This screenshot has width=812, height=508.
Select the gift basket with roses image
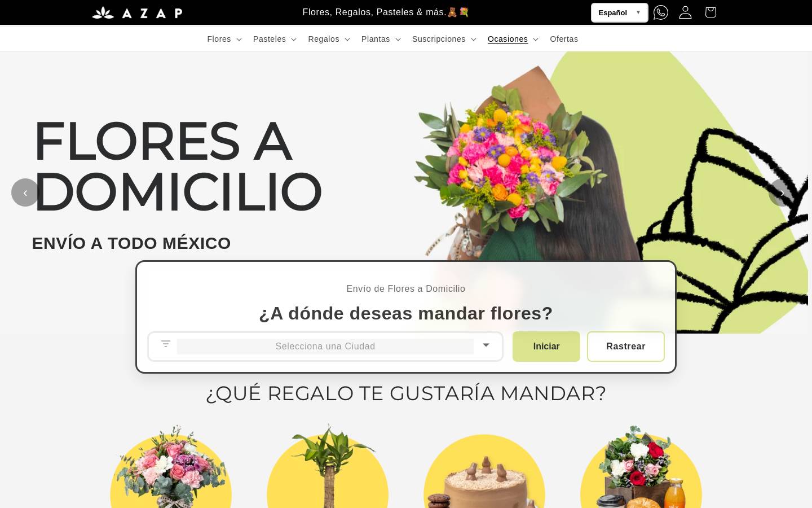pyautogui.click(x=641, y=467)
